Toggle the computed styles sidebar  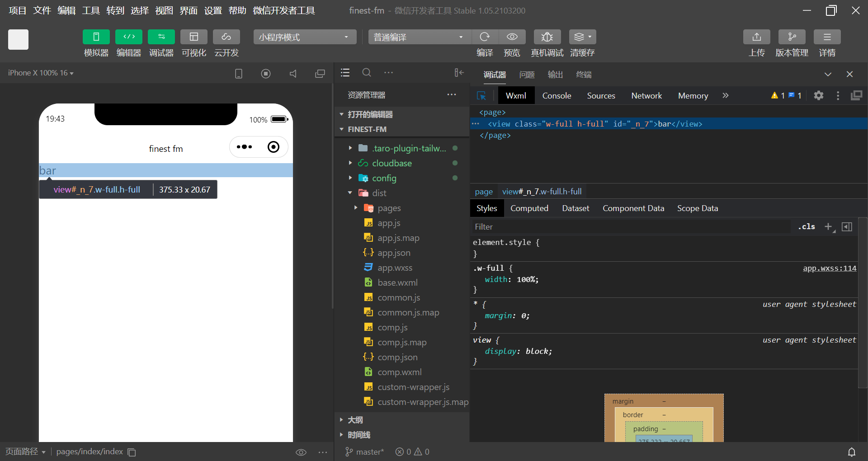[847, 227]
